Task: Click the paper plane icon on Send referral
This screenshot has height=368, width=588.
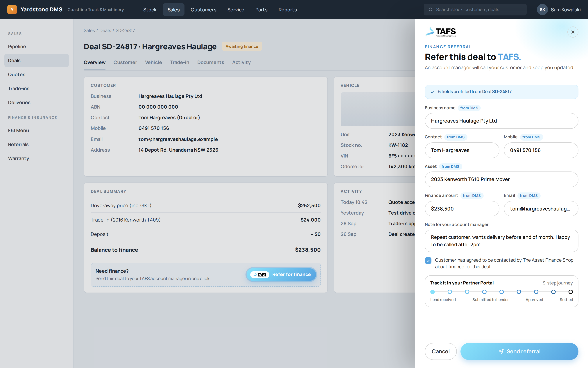Action: [501, 351]
